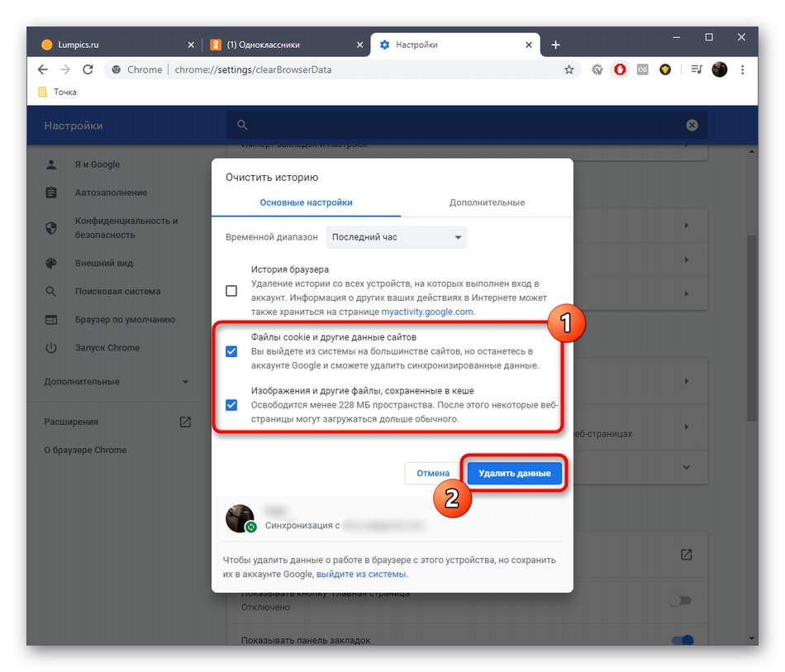Close the Одноклассники tab
Screen dimensions: 785x672
(359, 45)
